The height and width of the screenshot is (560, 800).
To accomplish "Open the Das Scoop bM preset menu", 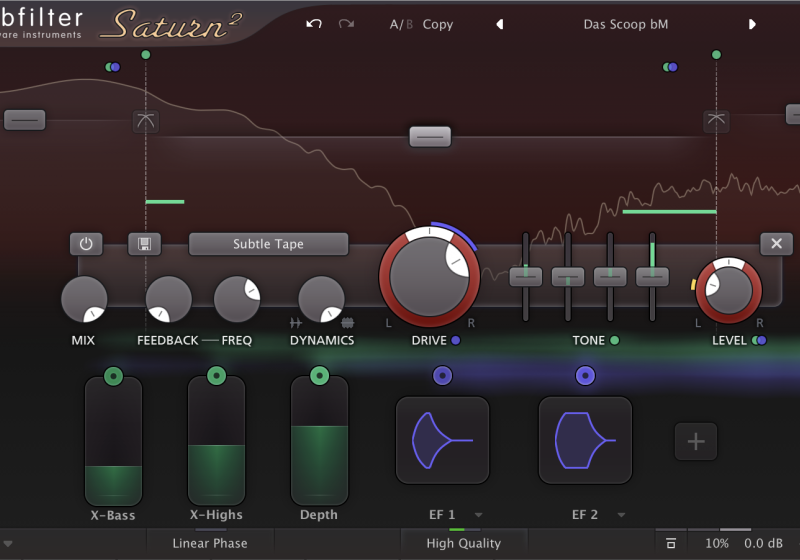I will (625, 24).
